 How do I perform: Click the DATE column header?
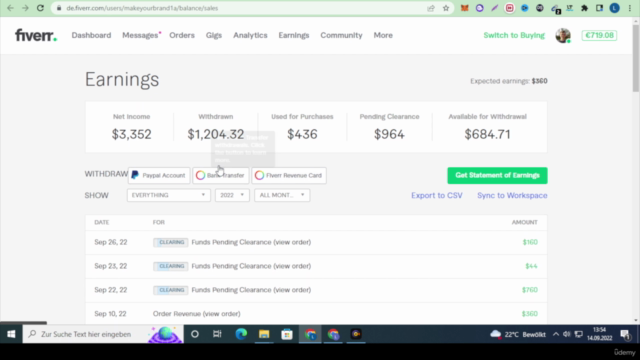pyautogui.click(x=102, y=222)
